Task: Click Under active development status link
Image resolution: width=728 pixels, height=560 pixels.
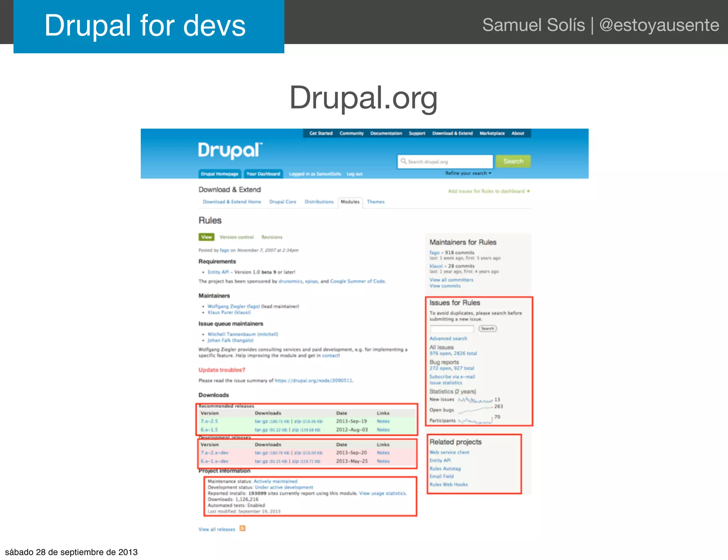Action: pos(284,488)
